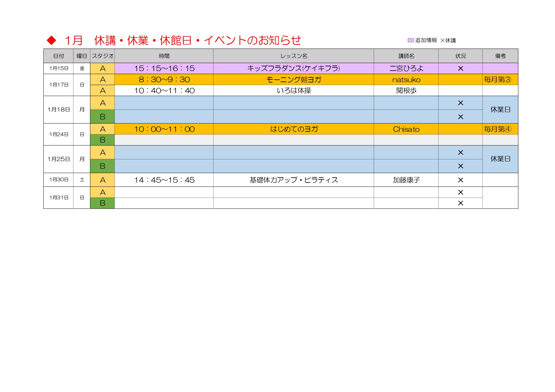The height and width of the screenshot is (392, 555).
Task: Select time 10:00~11:00
Action: coord(164,129)
